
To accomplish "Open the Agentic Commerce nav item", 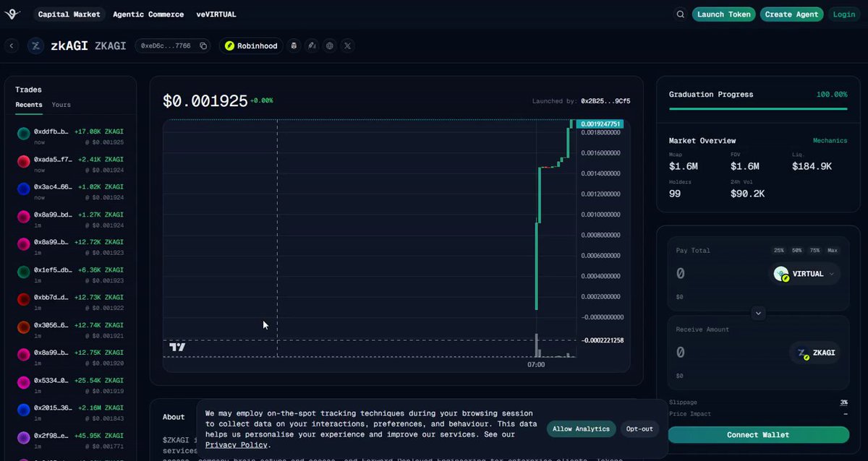I will tap(148, 14).
